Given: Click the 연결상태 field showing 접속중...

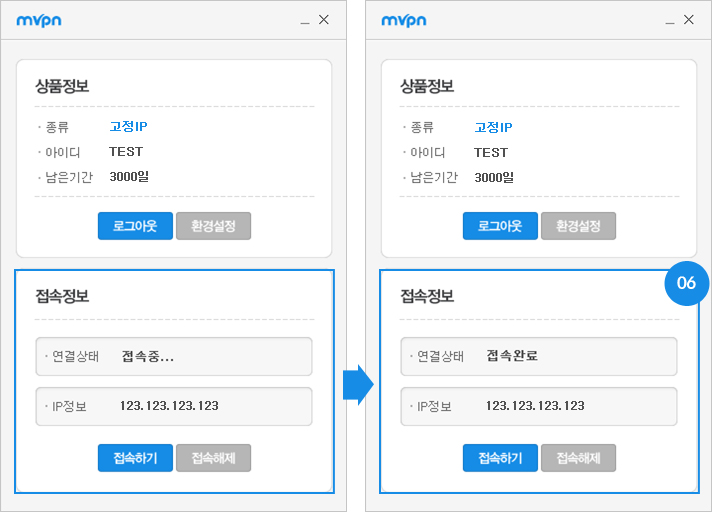Looking at the screenshot, I should click(174, 356).
